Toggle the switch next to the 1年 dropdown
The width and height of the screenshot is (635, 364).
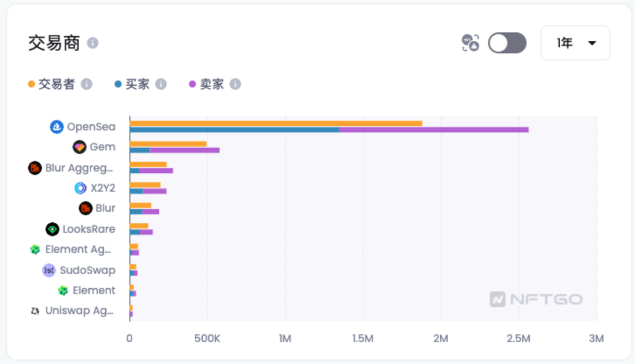507,43
